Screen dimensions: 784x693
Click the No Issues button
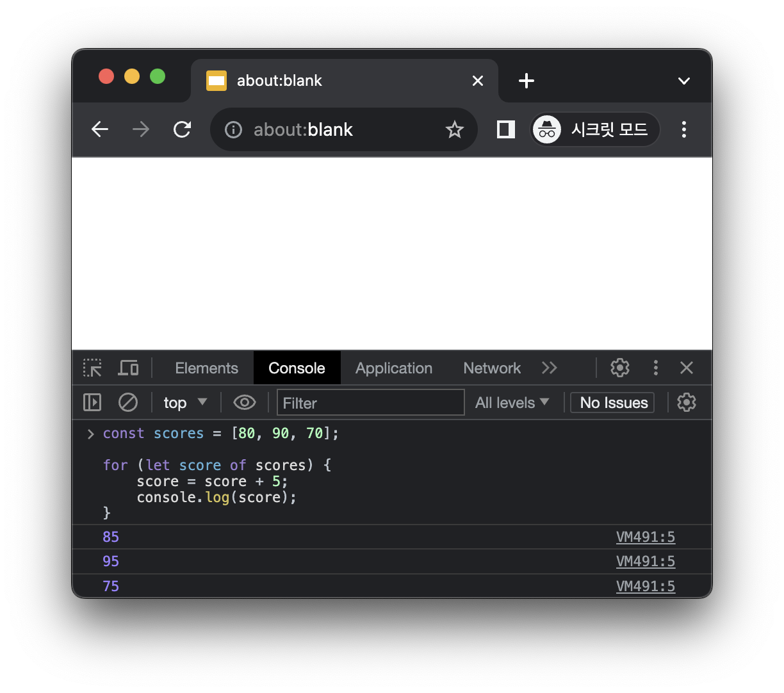[612, 402]
